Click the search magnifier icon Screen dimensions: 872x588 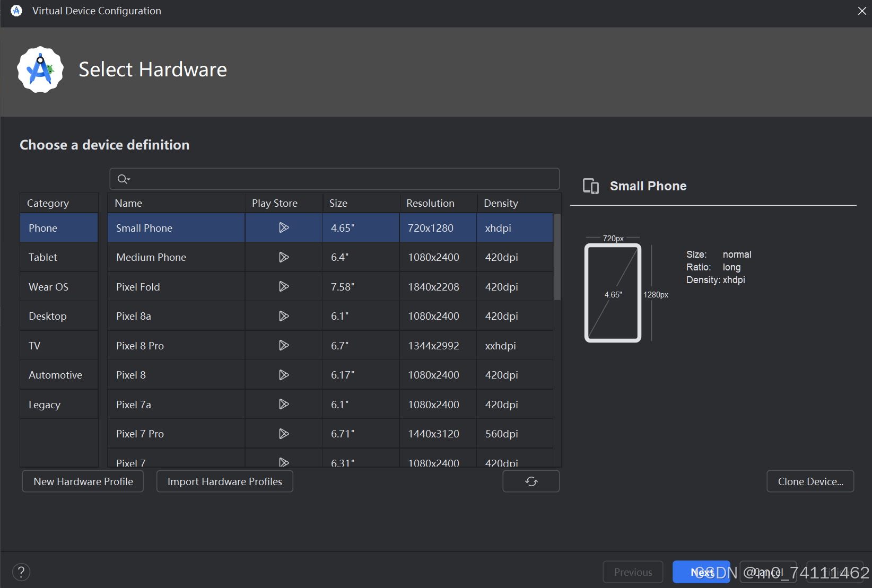point(123,179)
